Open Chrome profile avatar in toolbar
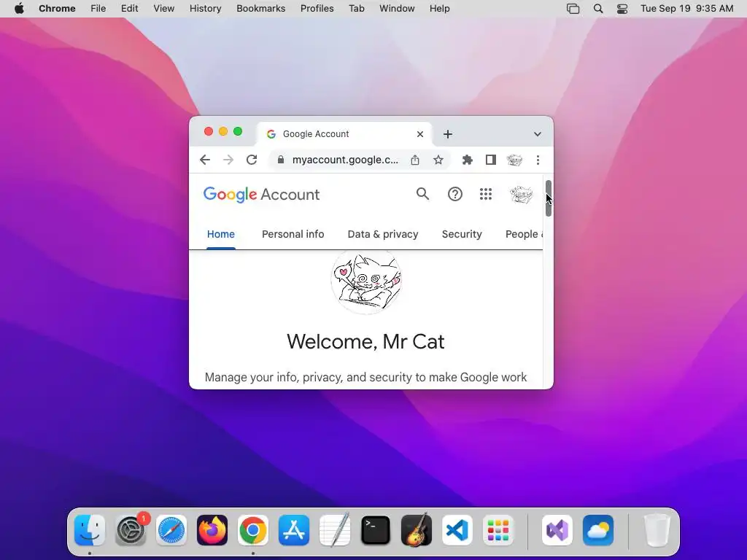 (514, 160)
